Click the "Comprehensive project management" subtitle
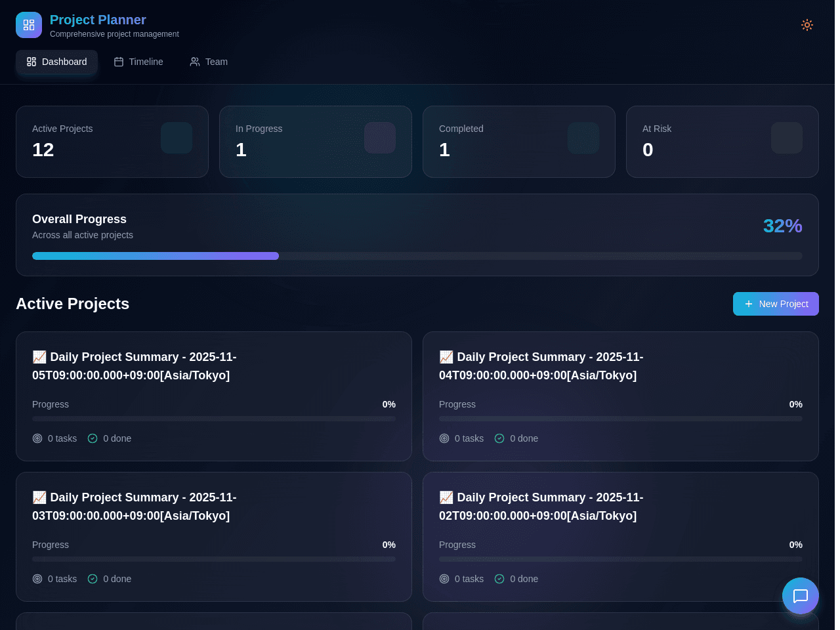This screenshot has width=840, height=630. click(x=114, y=34)
